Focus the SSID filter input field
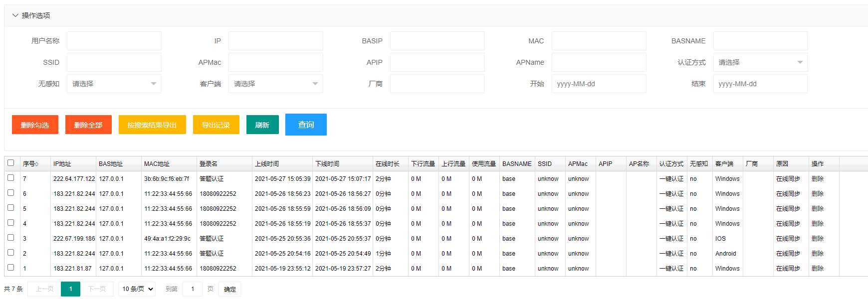The height and width of the screenshot is (299, 868). (x=114, y=62)
